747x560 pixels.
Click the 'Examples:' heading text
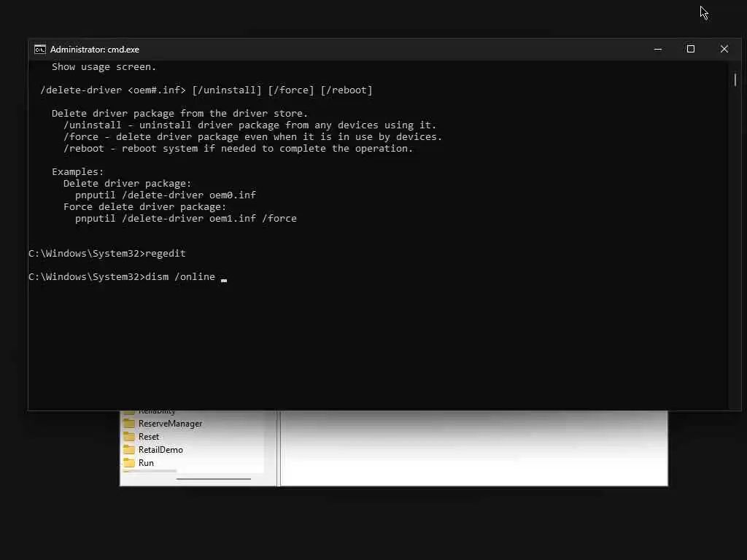pyautogui.click(x=77, y=172)
